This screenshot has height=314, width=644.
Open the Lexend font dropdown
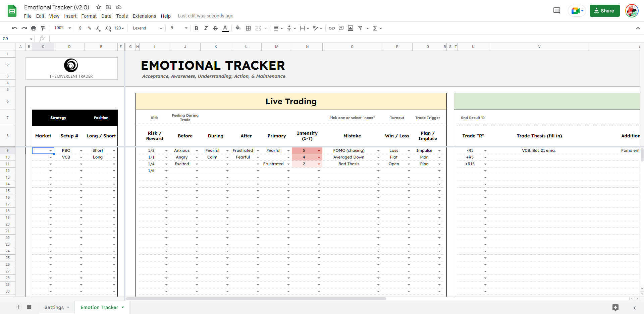point(147,28)
